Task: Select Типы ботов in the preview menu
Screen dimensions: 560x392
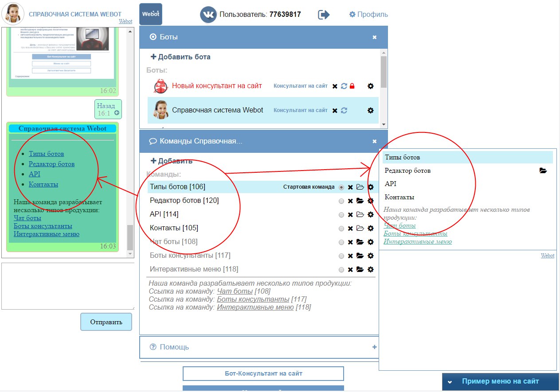Action: coord(468,157)
